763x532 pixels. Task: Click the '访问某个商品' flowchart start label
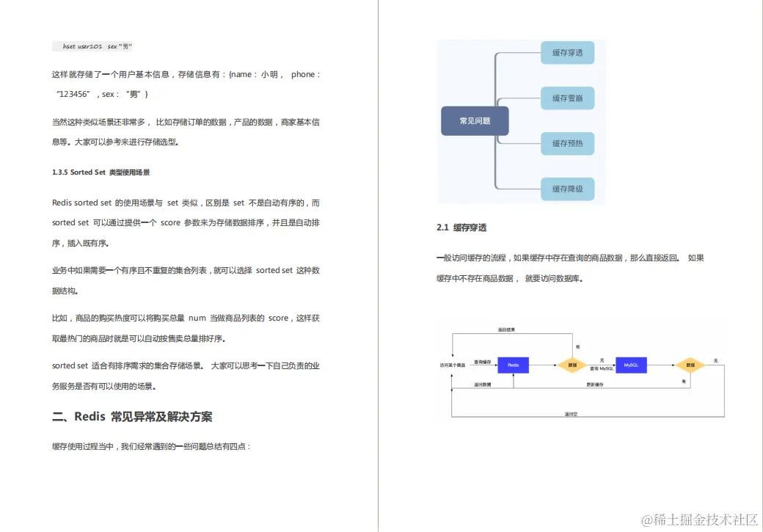pyautogui.click(x=453, y=365)
